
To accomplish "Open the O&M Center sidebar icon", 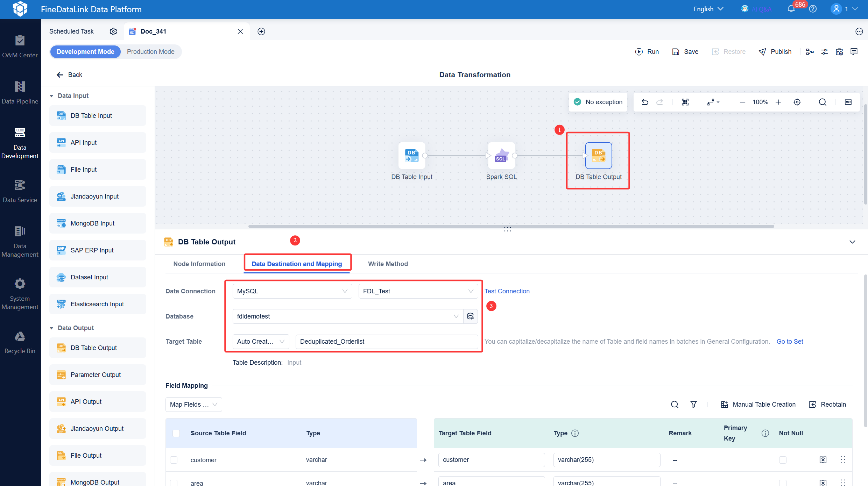I will 20,47.
